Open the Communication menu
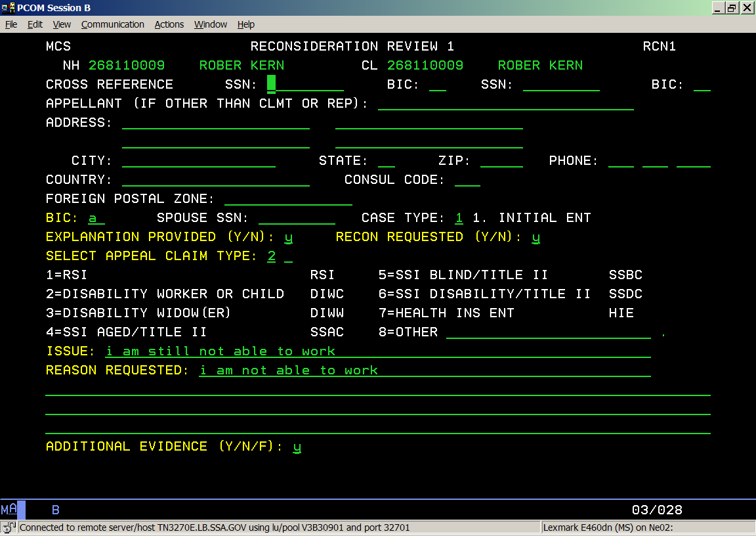This screenshot has width=756, height=536. click(112, 24)
